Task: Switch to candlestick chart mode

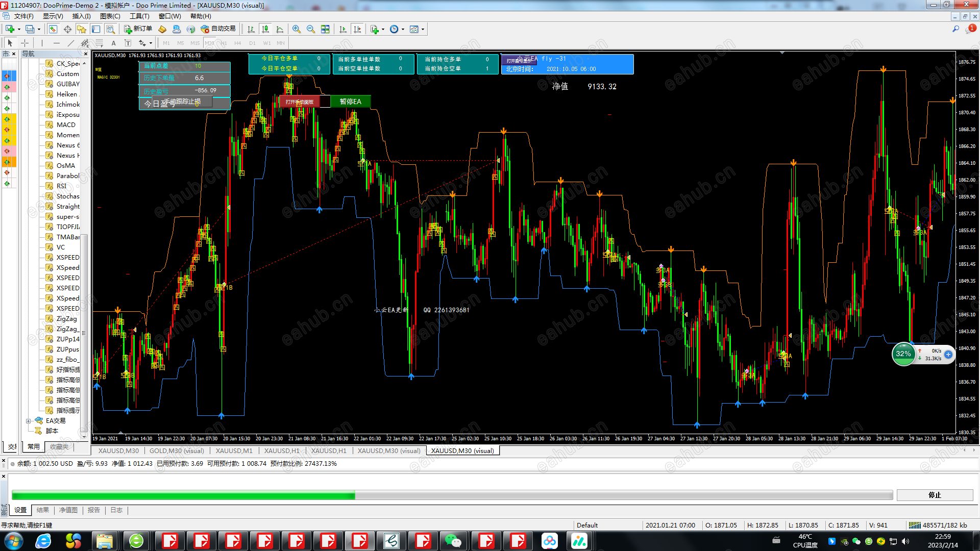Action: click(265, 29)
